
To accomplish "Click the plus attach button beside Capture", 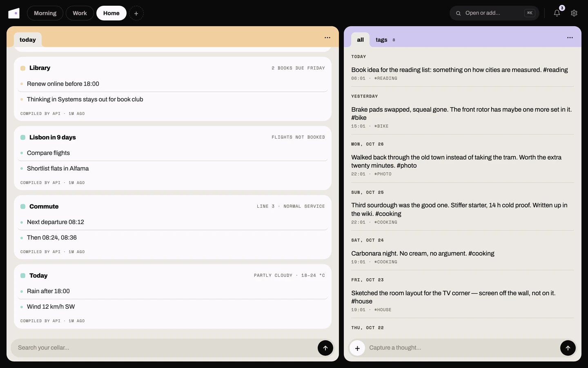I will tap(357, 348).
